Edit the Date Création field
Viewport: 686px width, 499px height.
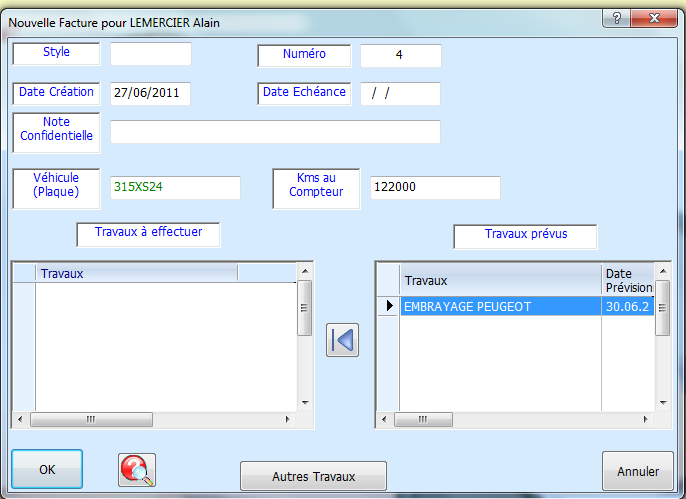[150, 93]
